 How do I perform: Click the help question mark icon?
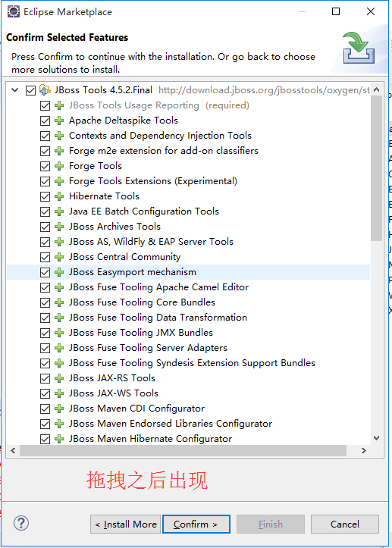21,523
